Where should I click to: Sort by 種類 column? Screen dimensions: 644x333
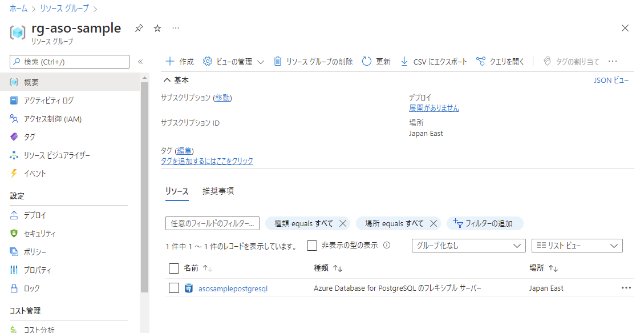coord(328,268)
